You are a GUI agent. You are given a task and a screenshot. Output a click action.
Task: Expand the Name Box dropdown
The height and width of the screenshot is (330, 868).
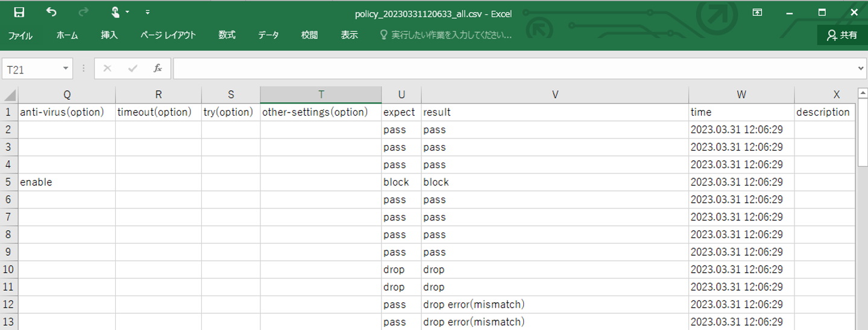tap(66, 69)
